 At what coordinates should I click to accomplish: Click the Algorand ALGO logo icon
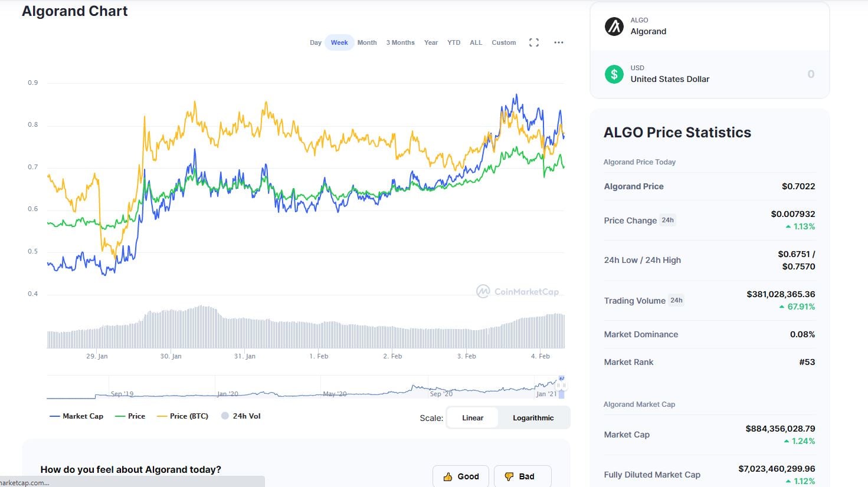[x=614, y=26]
